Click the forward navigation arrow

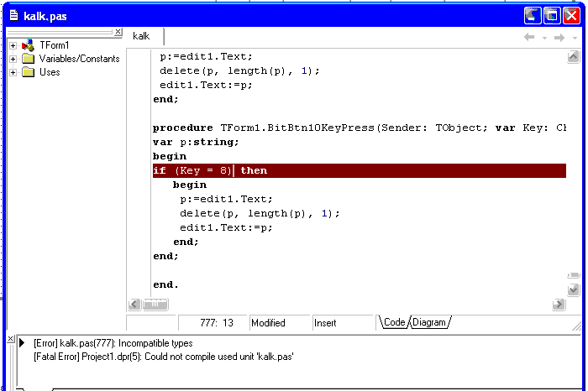coord(559,37)
